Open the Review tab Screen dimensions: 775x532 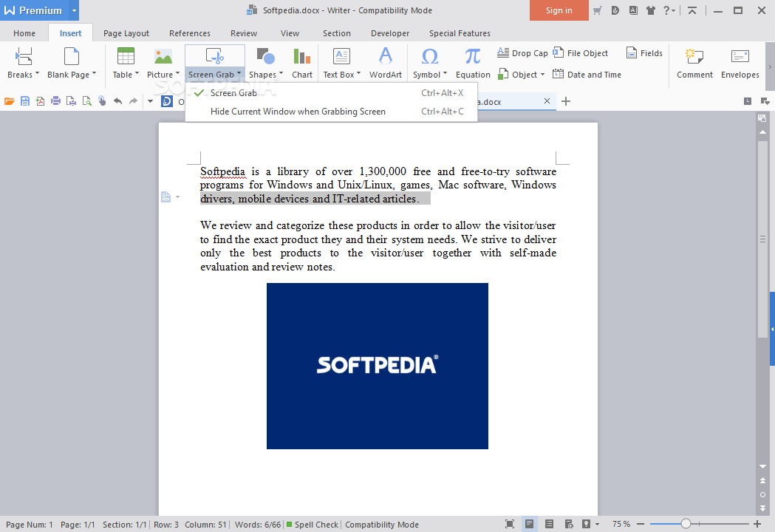pyautogui.click(x=244, y=33)
